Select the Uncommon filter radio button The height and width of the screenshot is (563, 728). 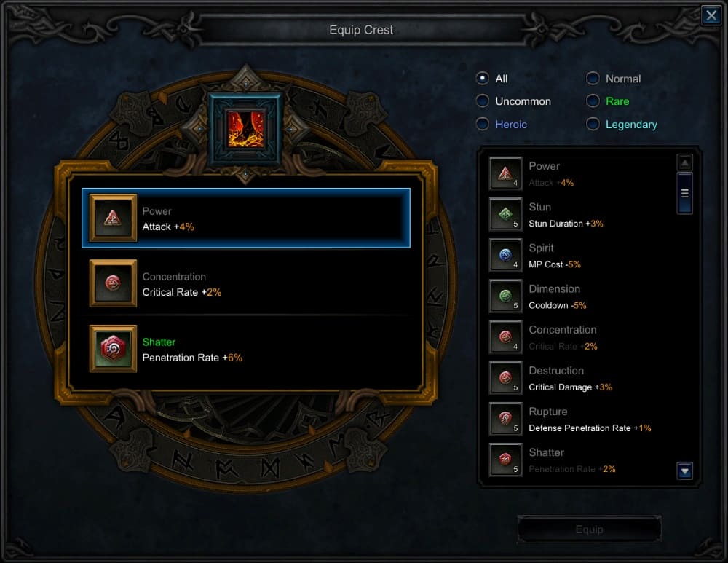point(483,101)
